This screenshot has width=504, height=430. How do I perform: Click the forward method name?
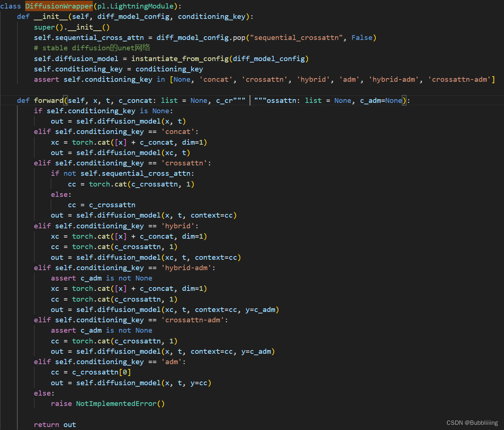[x=48, y=101]
